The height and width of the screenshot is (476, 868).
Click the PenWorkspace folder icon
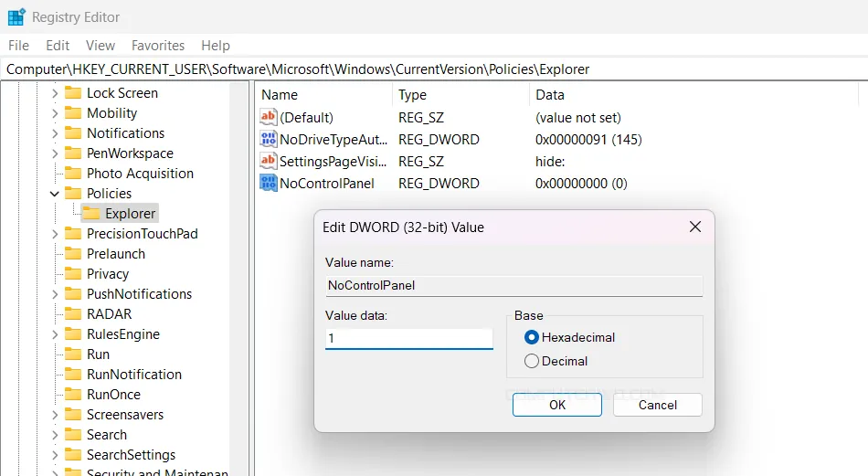pos(73,153)
